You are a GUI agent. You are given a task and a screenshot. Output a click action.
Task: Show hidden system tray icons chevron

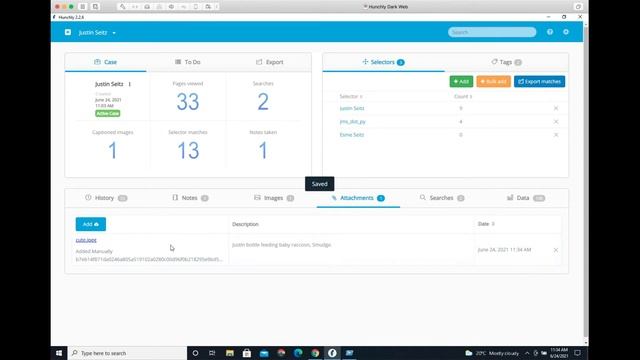click(527, 353)
